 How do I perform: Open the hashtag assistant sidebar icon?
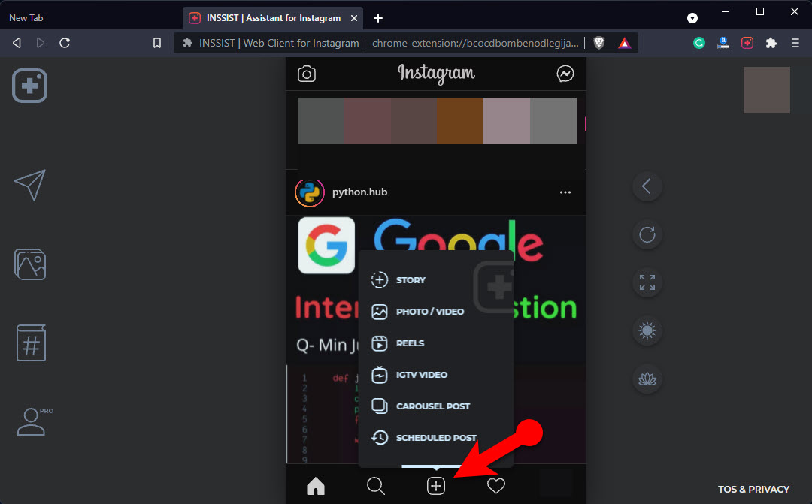31,343
